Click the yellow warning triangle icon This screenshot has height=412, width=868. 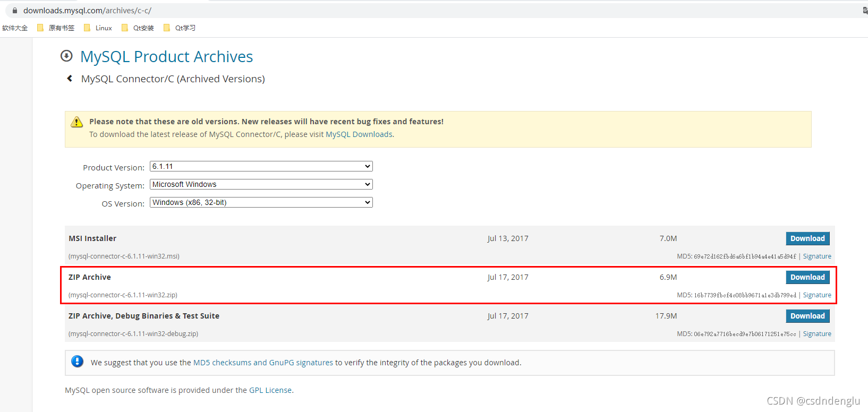tap(77, 122)
